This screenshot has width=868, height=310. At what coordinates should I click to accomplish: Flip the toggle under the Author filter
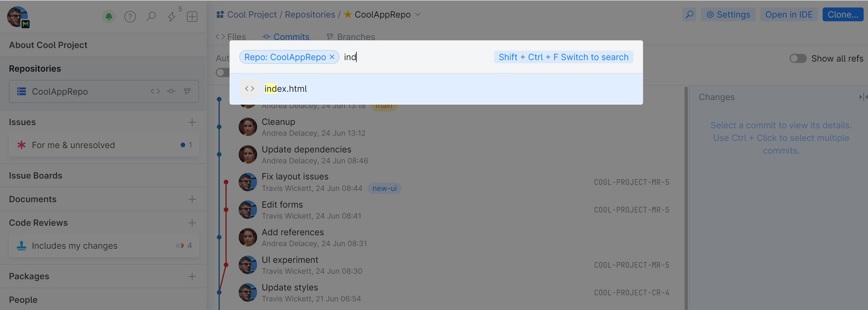(222, 72)
